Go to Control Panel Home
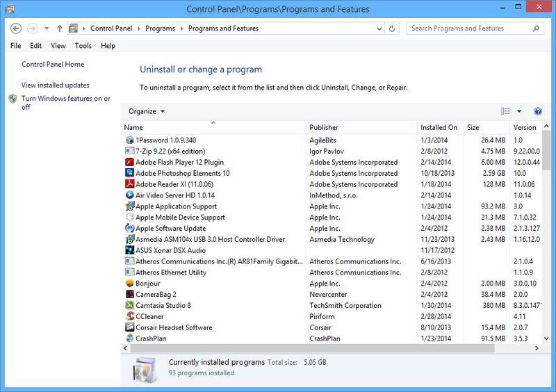The image size is (556, 392). [x=53, y=65]
